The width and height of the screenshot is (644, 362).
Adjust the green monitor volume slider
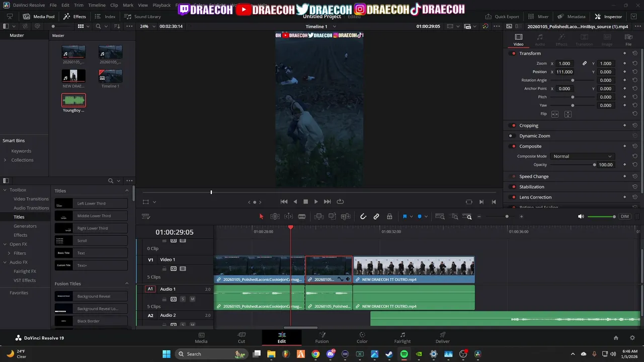[601, 217]
